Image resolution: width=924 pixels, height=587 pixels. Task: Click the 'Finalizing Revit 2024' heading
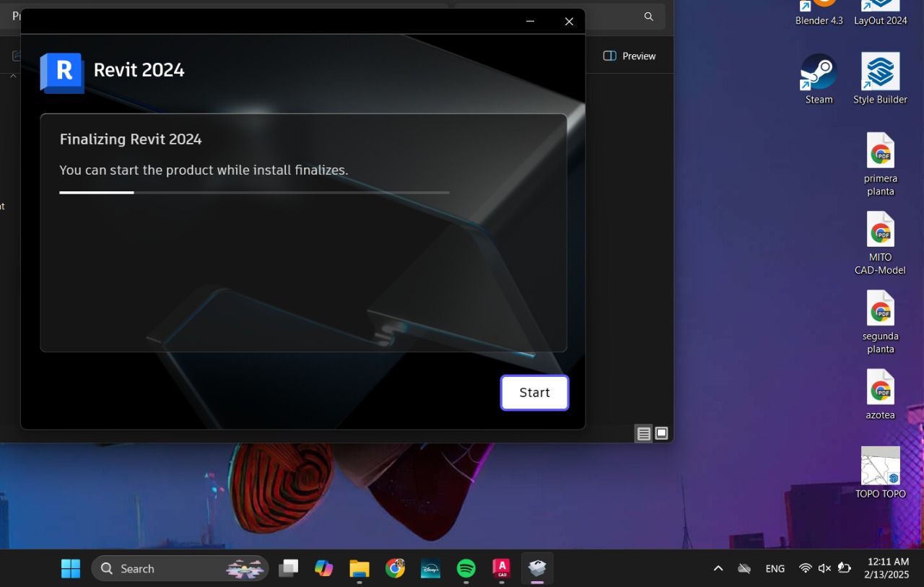pyautogui.click(x=131, y=139)
